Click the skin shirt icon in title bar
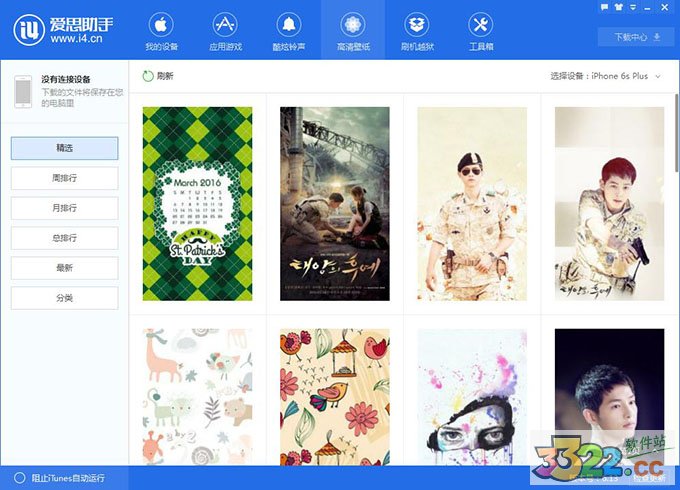Viewport: 680px width, 490px height. coord(618,7)
